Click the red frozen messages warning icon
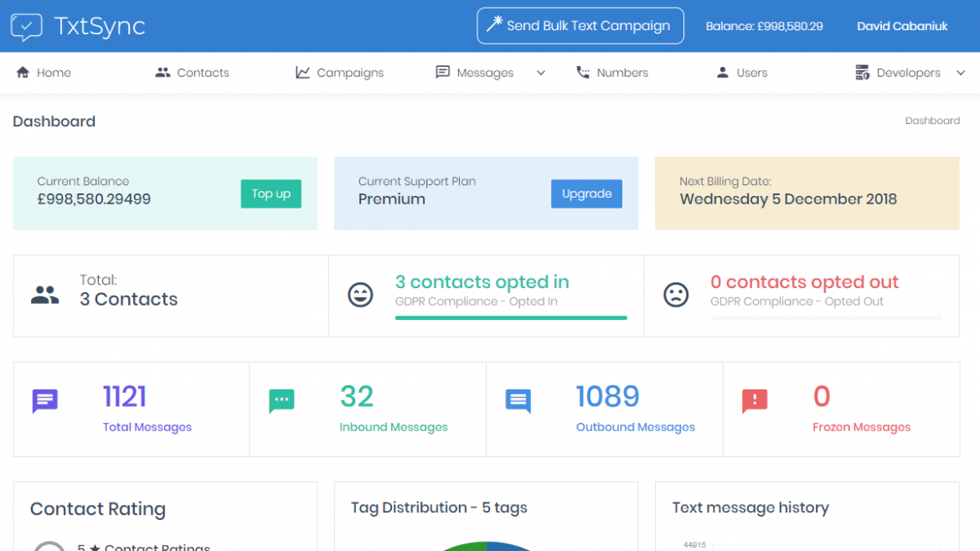980x551 pixels. click(x=754, y=400)
